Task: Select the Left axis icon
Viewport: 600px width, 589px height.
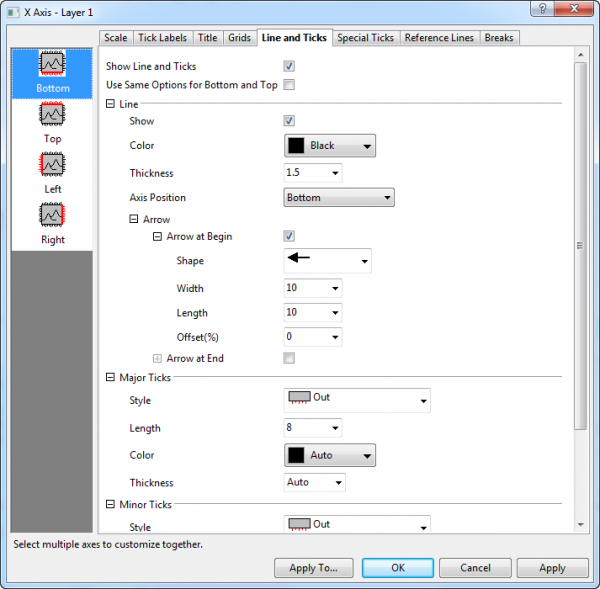Action: point(52,166)
